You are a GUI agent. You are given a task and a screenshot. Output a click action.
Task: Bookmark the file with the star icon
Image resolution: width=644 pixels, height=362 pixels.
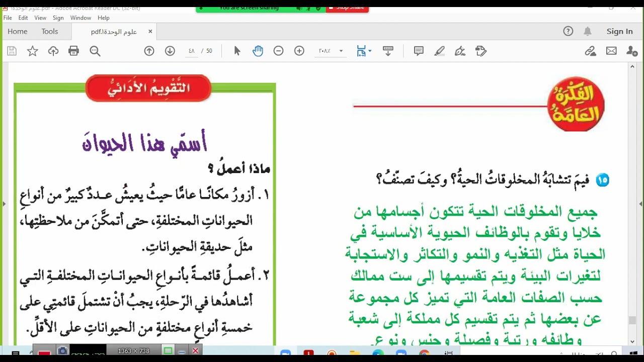pyautogui.click(x=32, y=51)
